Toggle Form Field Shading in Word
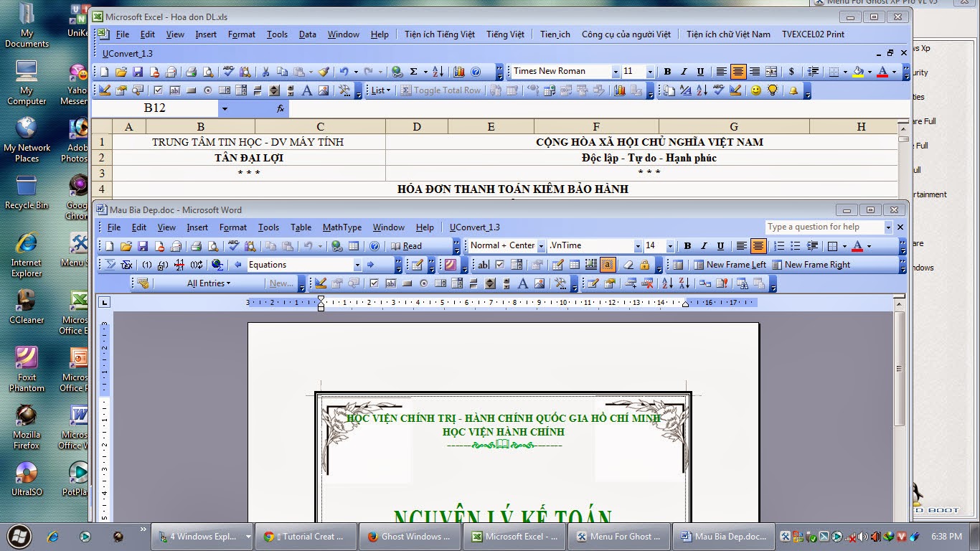Image resolution: width=980 pixels, height=551 pixels. 608,265
